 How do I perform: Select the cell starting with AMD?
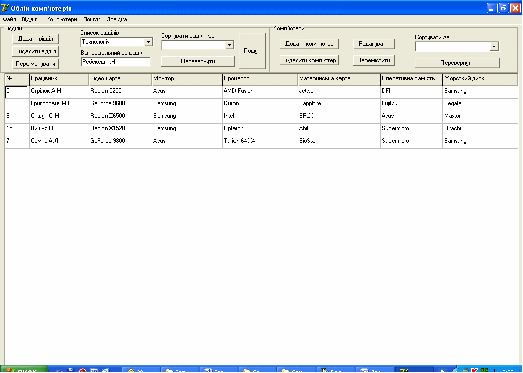point(260,91)
